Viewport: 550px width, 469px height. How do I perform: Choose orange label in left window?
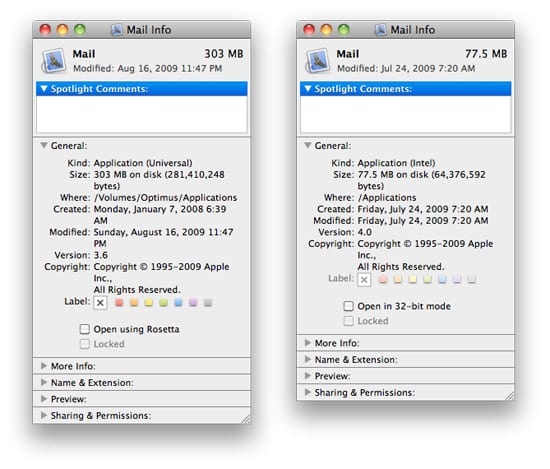(134, 302)
